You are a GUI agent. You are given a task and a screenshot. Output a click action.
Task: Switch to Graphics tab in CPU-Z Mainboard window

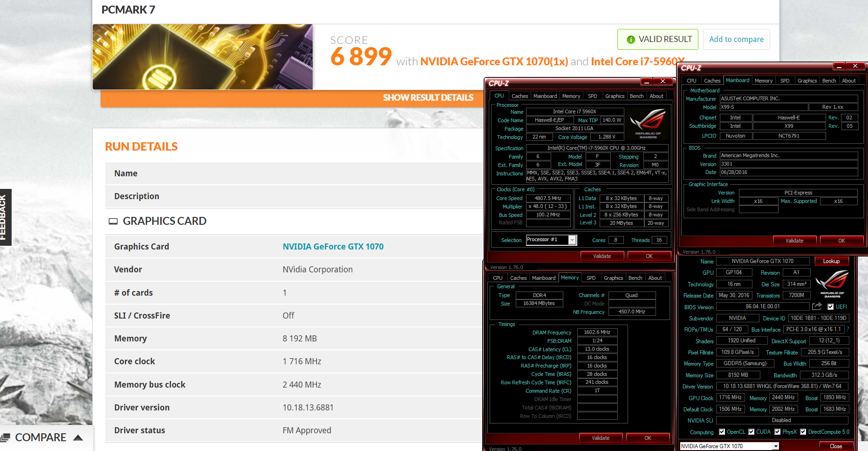[x=807, y=81]
